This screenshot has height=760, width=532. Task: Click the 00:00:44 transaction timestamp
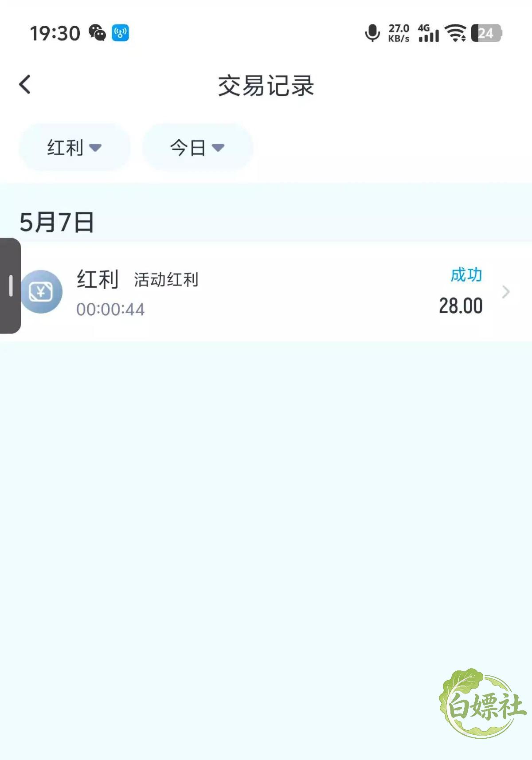[110, 309]
